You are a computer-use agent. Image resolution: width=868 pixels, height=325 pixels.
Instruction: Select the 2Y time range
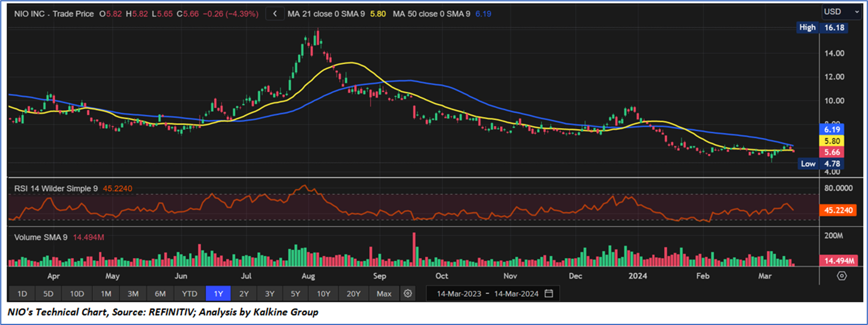244,293
